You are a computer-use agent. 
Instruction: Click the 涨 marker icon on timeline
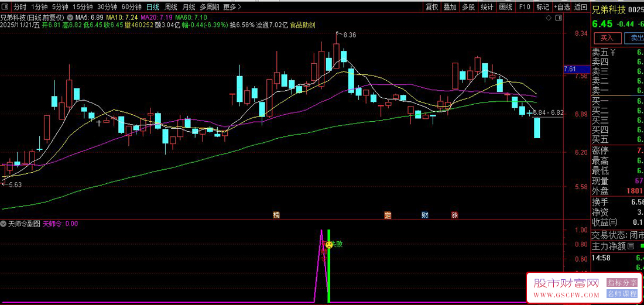coord(455,215)
